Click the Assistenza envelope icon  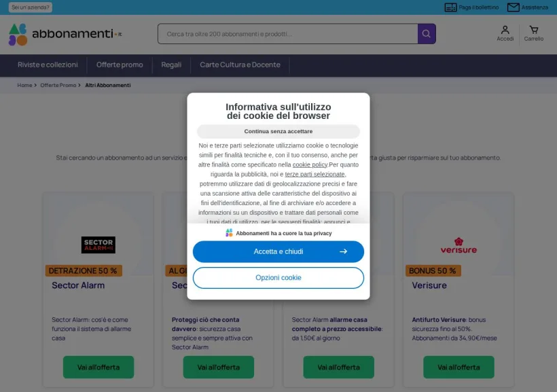tap(513, 7)
